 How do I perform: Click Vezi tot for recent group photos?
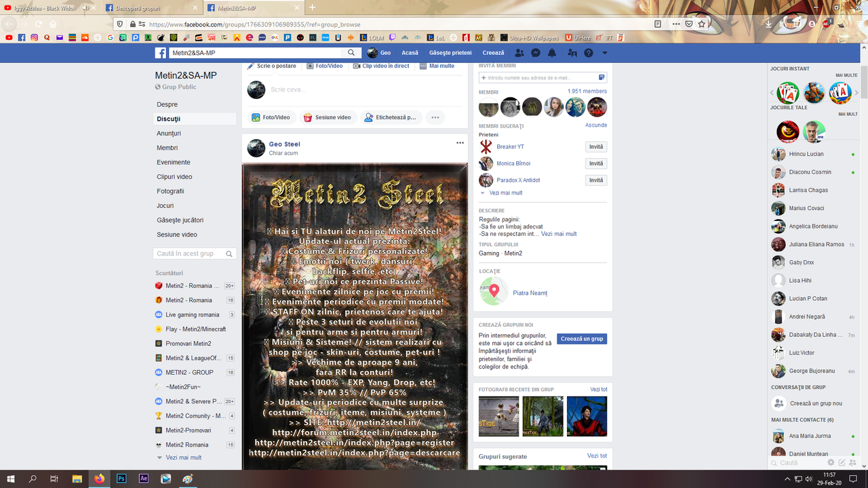point(599,390)
